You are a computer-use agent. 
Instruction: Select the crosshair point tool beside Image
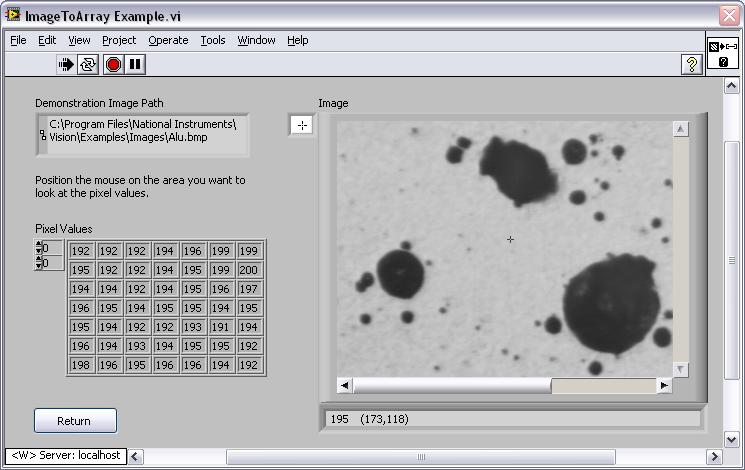point(301,125)
